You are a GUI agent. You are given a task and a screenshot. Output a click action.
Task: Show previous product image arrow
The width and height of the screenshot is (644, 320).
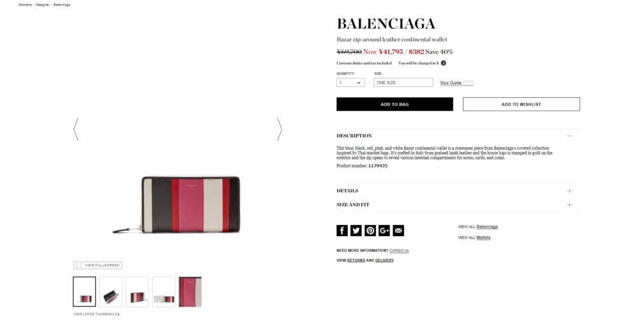[75, 129]
